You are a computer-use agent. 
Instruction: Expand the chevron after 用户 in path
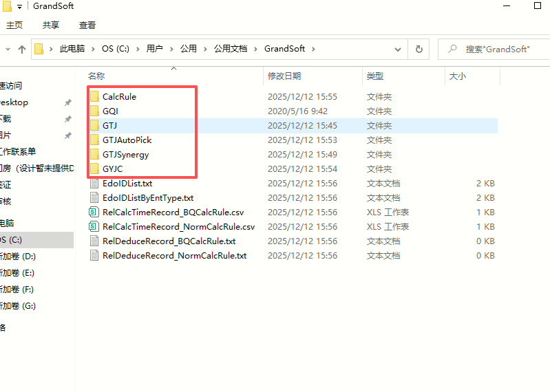(171, 49)
